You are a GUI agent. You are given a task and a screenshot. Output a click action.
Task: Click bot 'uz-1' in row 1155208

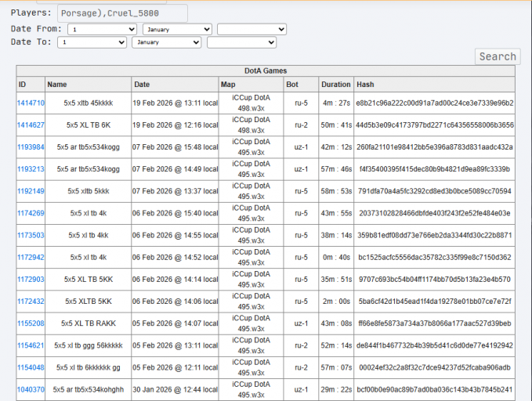pyautogui.click(x=301, y=323)
